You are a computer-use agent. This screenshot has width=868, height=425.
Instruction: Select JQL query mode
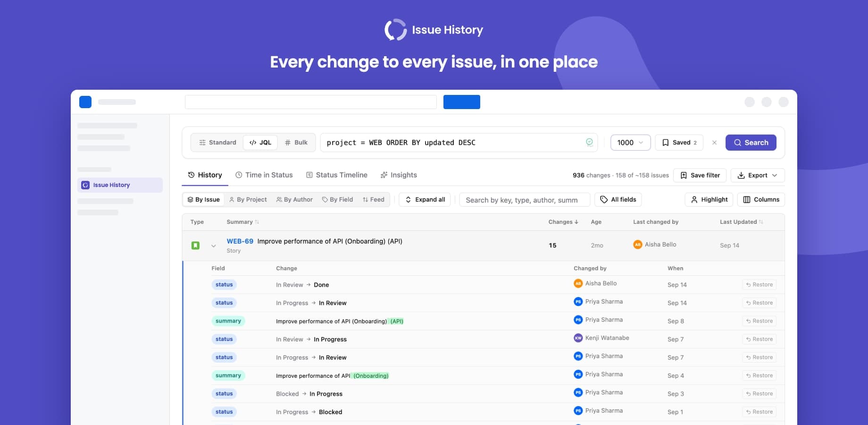(x=260, y=143)
